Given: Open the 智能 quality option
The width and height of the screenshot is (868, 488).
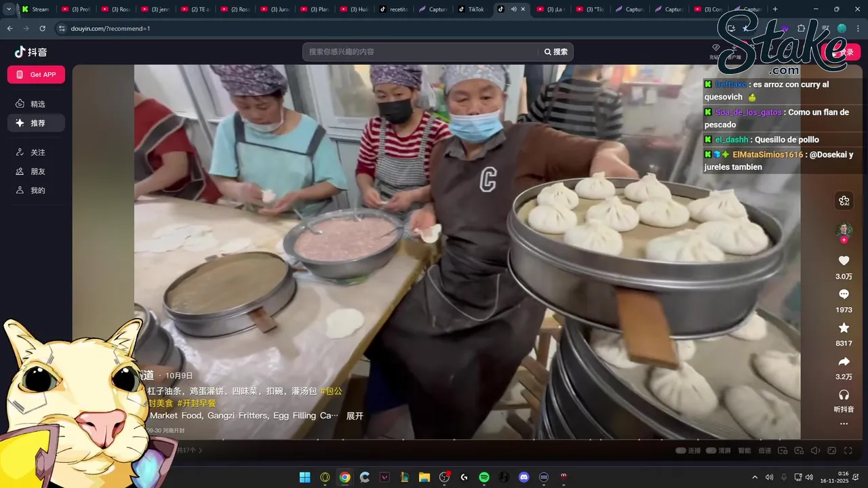Looking at the screenshot, I should [x=745, y=450].
